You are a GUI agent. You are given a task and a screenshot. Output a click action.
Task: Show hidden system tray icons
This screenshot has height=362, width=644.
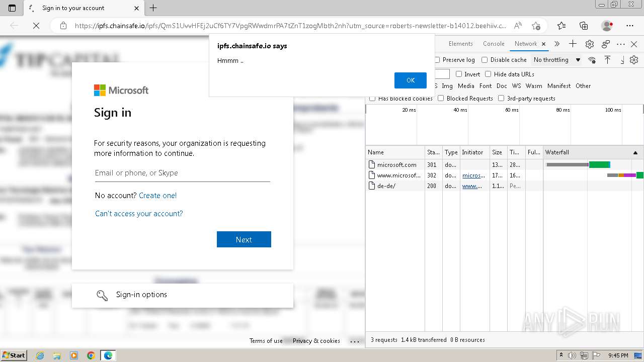click(561, 355)
